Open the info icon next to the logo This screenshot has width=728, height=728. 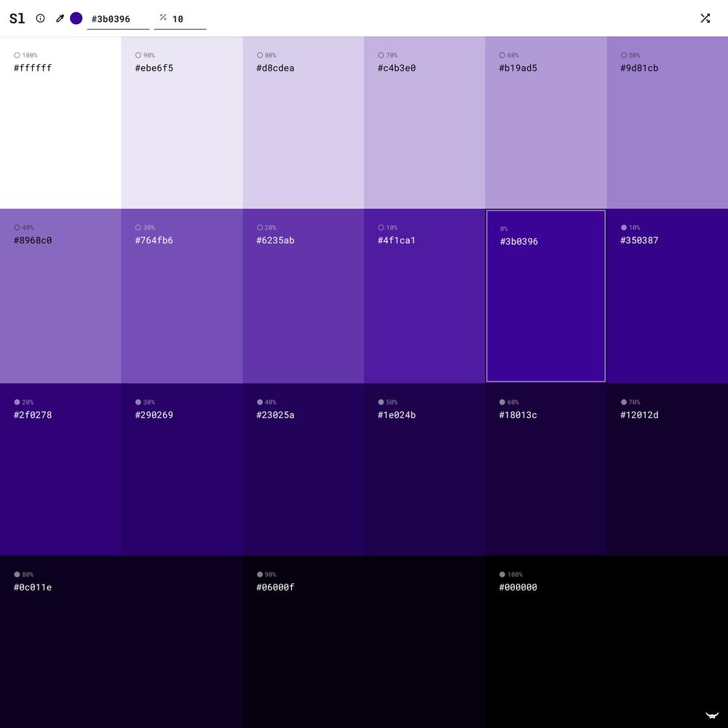click(x=40, y=19)
